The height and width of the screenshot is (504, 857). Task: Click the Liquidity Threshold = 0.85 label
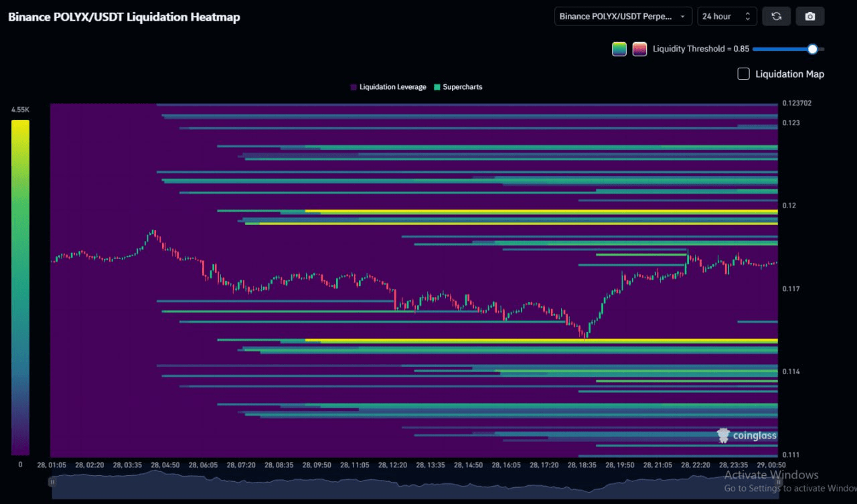point(701,49)
